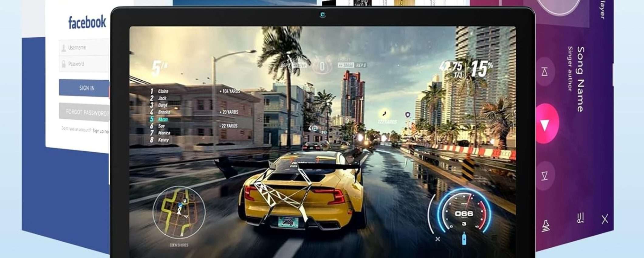Click the lock icon in Password field
This screenshot has width=644, height=258.
(x=63, y=64)
